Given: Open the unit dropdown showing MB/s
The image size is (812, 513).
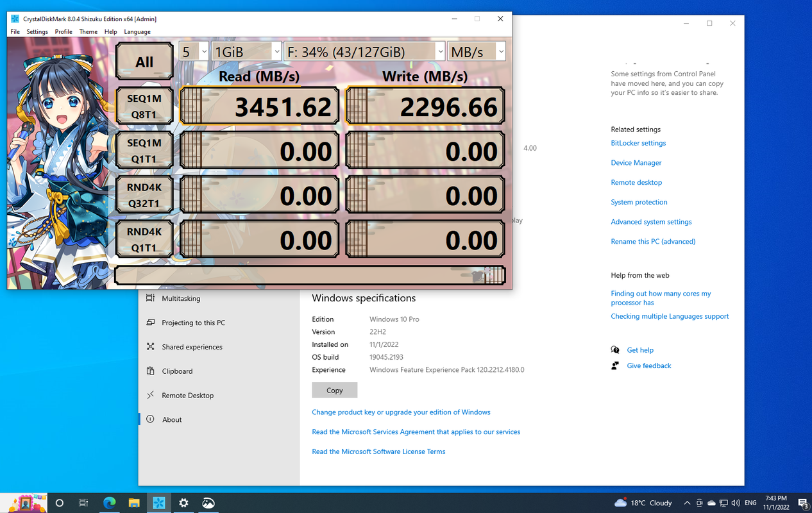Looking at the screenshot, I should 477,52.
